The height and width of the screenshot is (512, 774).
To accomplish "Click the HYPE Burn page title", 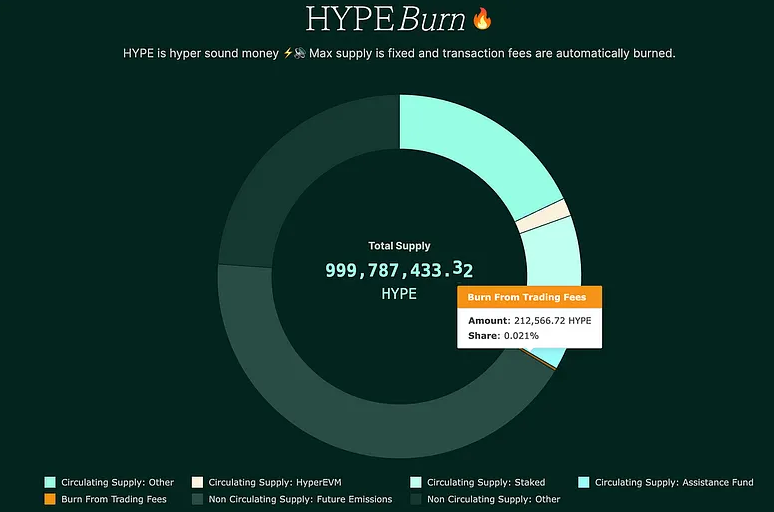I will point(385,20).
